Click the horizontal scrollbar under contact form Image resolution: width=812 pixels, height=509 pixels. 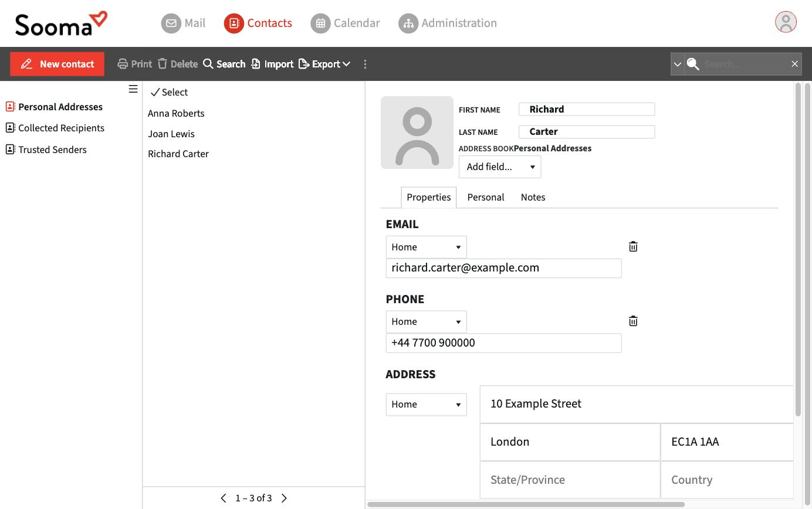tap(526, 504)
